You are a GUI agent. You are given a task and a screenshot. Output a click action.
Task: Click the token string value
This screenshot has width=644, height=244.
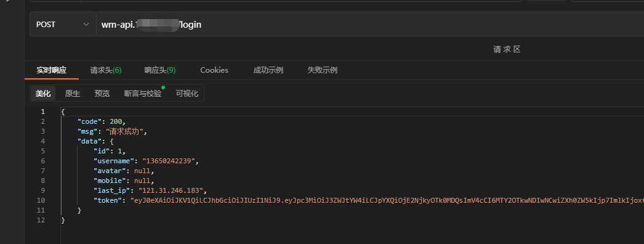click(387, 200)
